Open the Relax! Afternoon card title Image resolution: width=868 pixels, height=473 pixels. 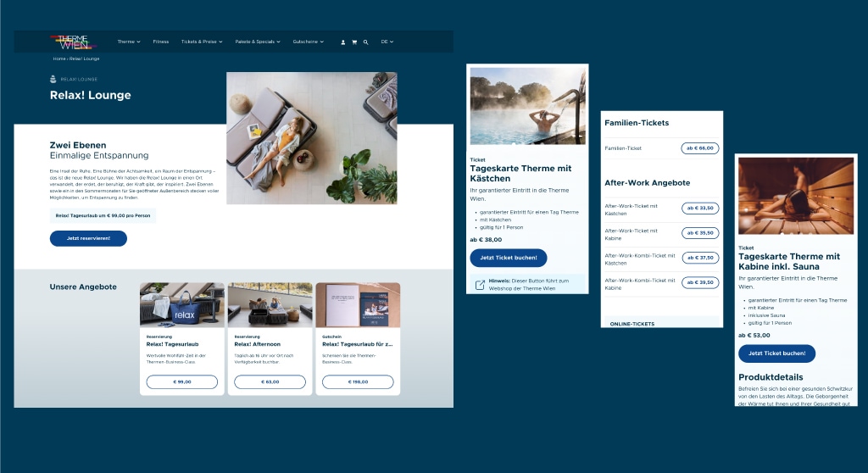point(258,344)
